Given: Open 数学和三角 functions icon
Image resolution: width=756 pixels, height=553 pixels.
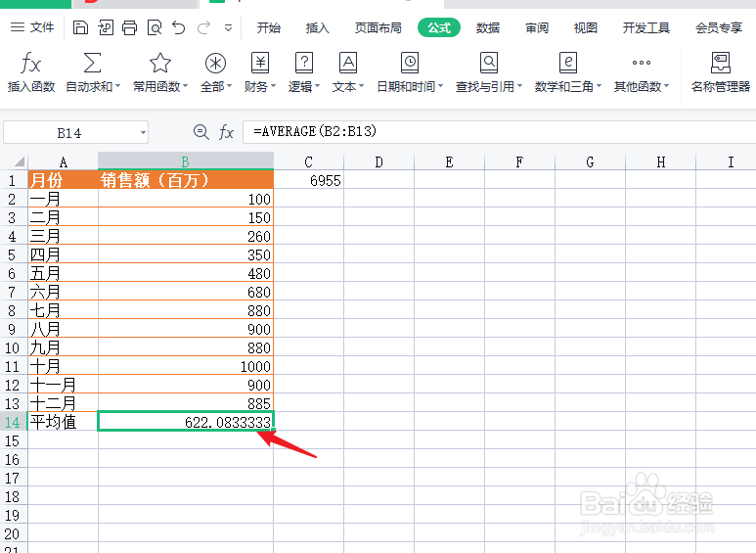Looking at the screenshot, I should point(568,63).
